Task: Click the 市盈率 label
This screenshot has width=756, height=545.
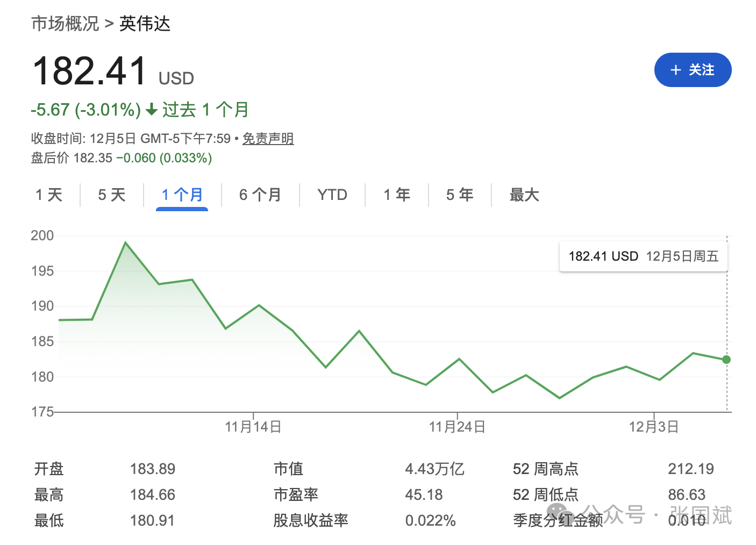Action: pos(296,495)
